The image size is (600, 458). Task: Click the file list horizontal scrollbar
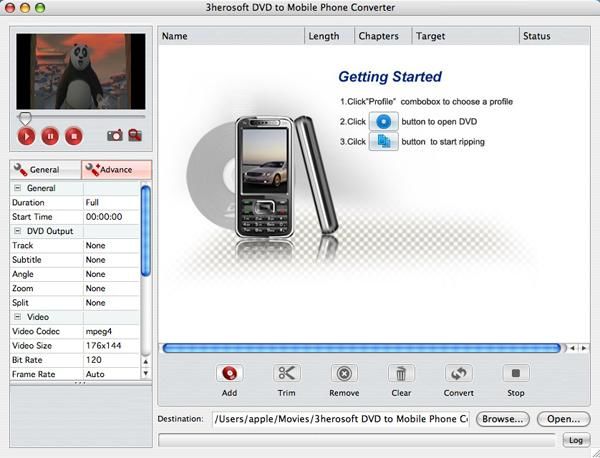(x=362, y=348)
